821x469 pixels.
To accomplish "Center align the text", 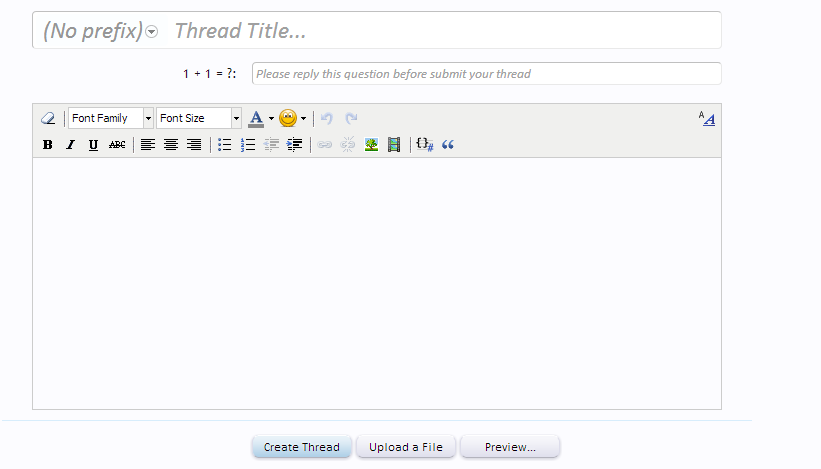I will [x=171, y=145].
